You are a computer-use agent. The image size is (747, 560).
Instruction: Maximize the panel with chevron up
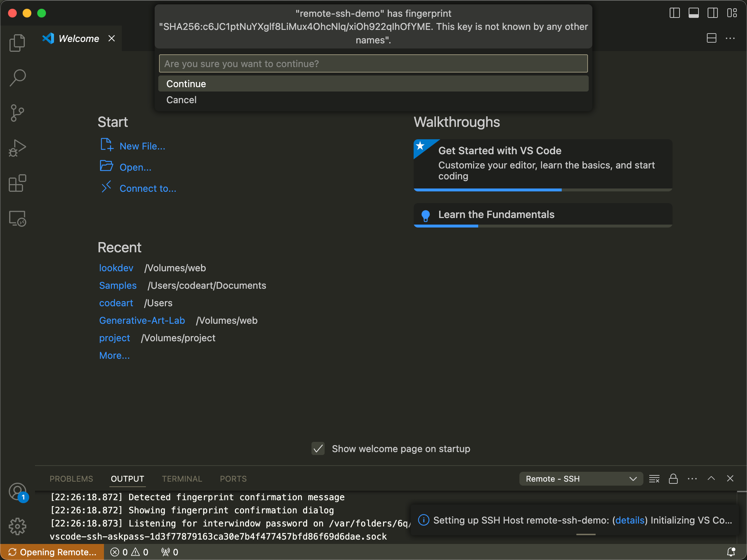click(x=711, y=478)
